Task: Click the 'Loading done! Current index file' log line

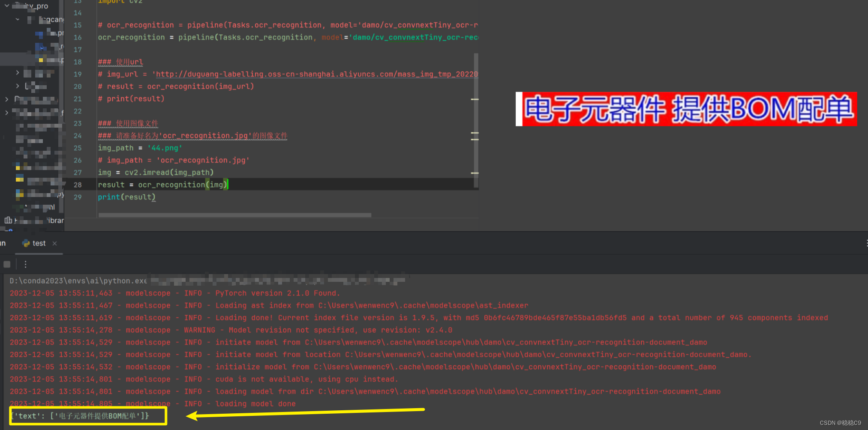Action: [x=419, y=318]
